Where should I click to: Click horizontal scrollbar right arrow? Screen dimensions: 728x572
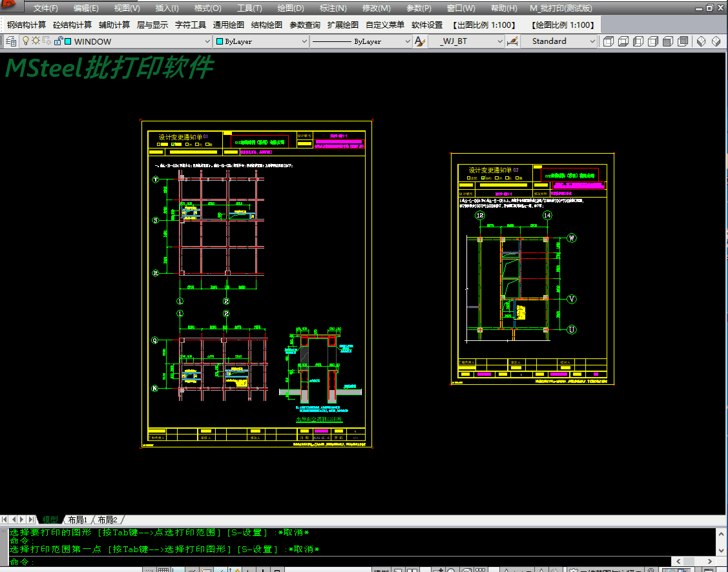(709, 561)
